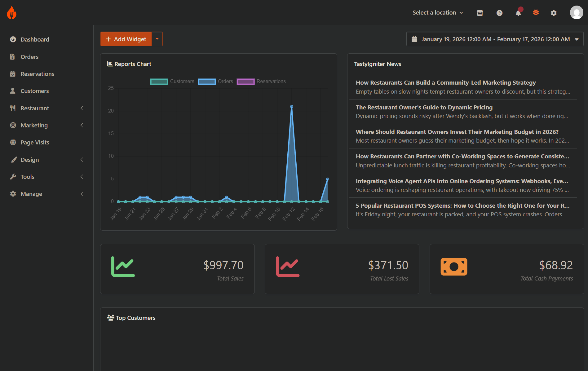
Task: Click the Feb 12 orders peak point
Action: coord(291,107)
